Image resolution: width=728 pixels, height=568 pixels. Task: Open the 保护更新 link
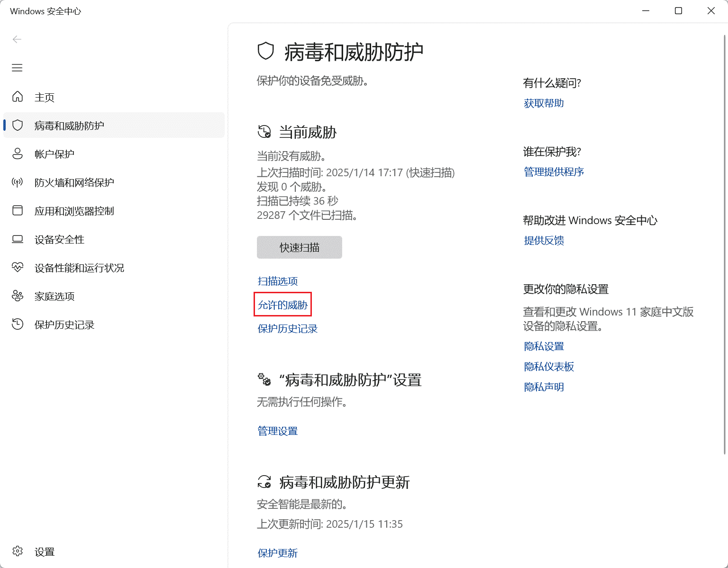click(278, 553)
